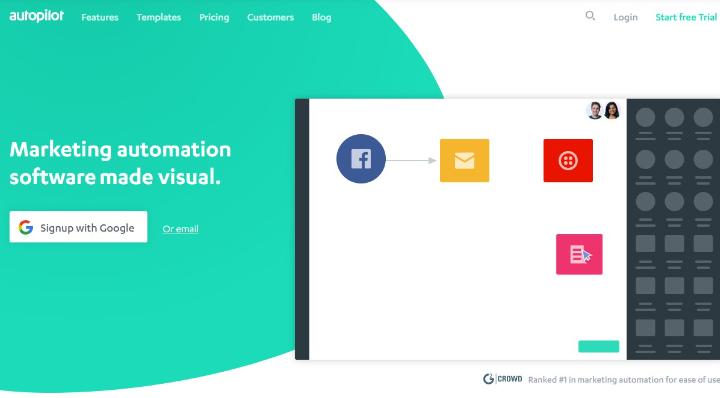Go to the Pricing page

point(214,17)
